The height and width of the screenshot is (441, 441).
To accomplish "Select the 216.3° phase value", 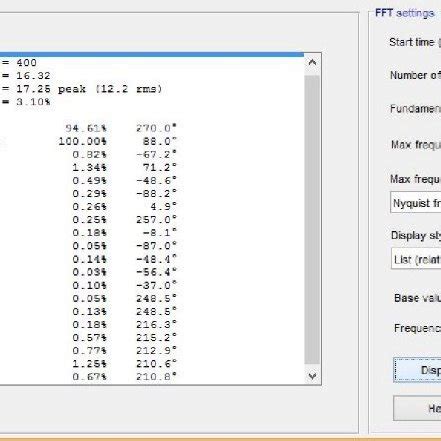I will click(156, 324).
